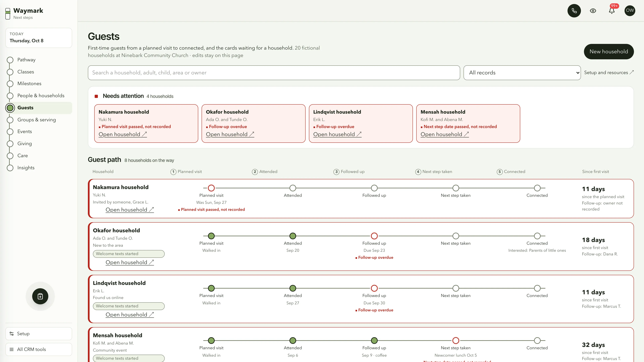644x362 pixels.
Task: Click Okafor Welcome texts started pill
Action: [x=128, y=254]
